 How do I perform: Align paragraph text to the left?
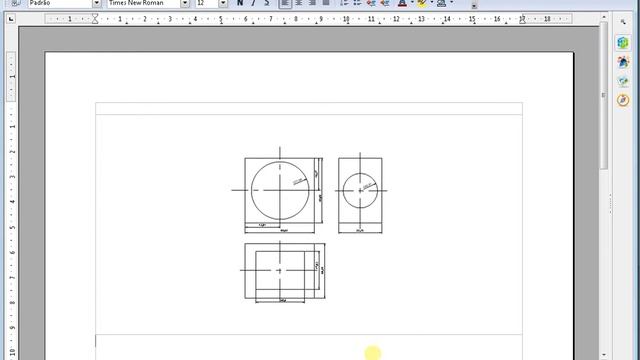(x=285, y=3)
